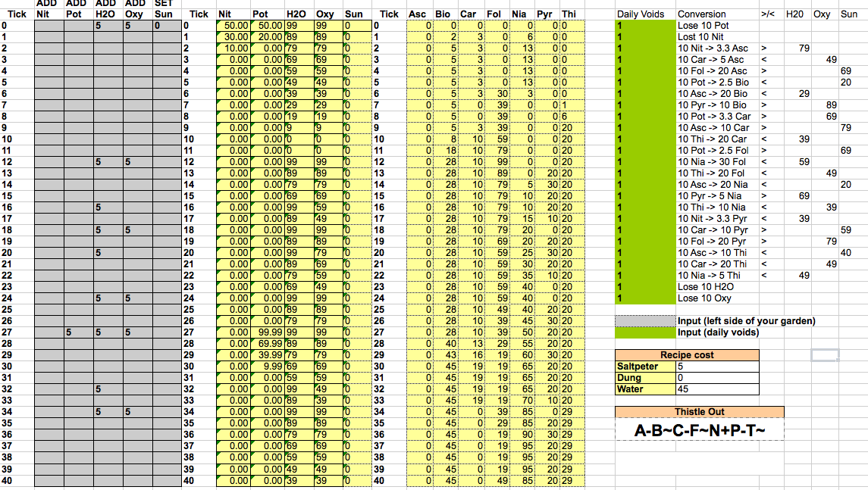Viewport: 868px width, 490px height.
Task: Select the 'Input (daily voids)' label
Action: pos(718,332)
